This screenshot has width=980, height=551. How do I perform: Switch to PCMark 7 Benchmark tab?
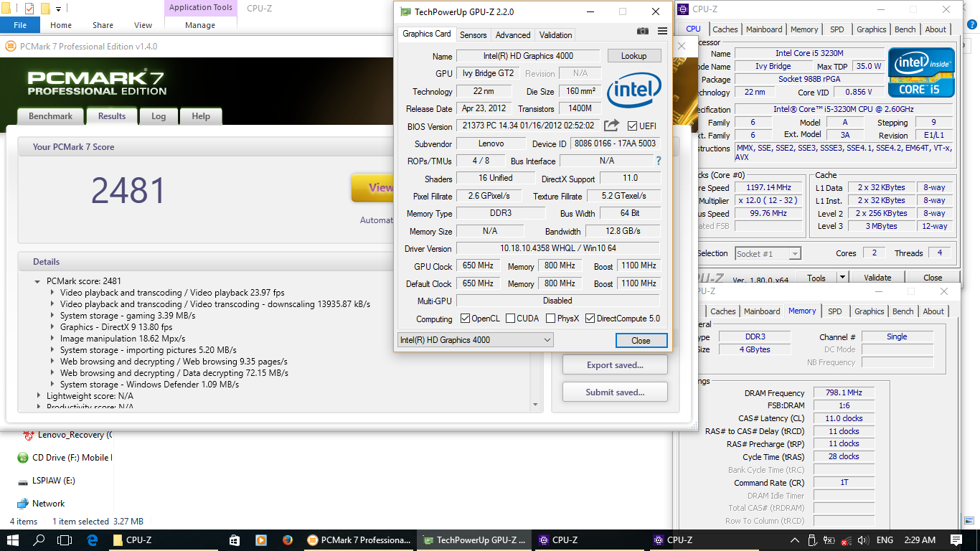[x=50, y=116]
